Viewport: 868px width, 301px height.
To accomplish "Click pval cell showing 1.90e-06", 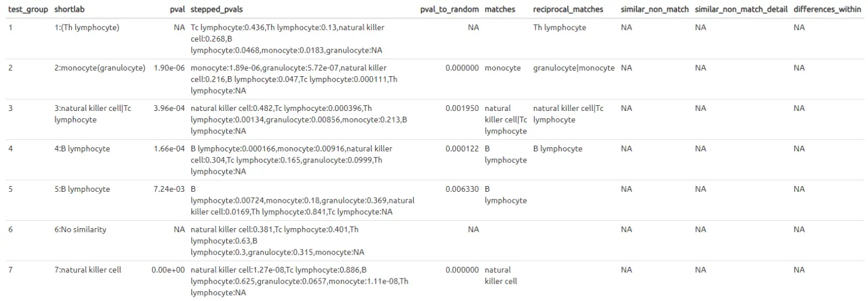I will click(x=169, y=68).
